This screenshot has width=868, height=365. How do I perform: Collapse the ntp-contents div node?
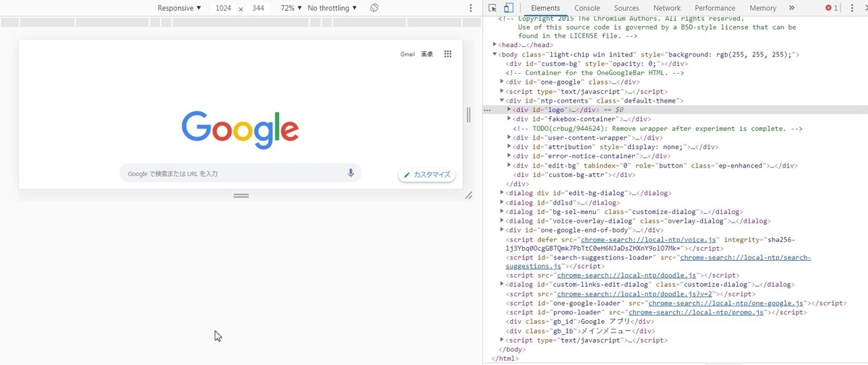502,100
